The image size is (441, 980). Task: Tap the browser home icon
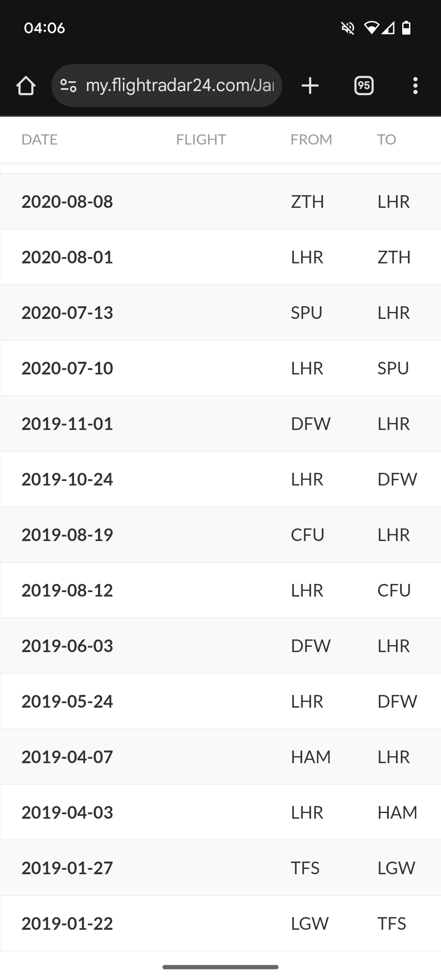tap(26, 86)
